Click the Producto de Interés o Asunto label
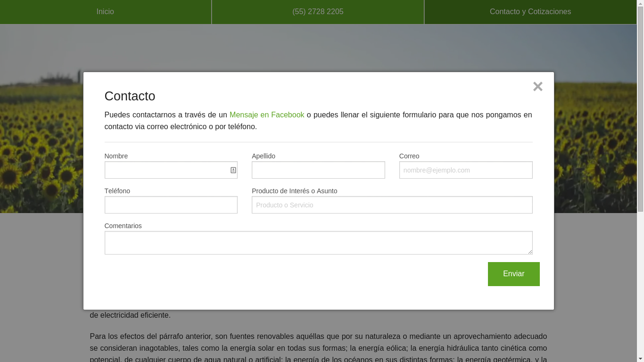The height and width of the screenshot is (362, 644). 294,191
